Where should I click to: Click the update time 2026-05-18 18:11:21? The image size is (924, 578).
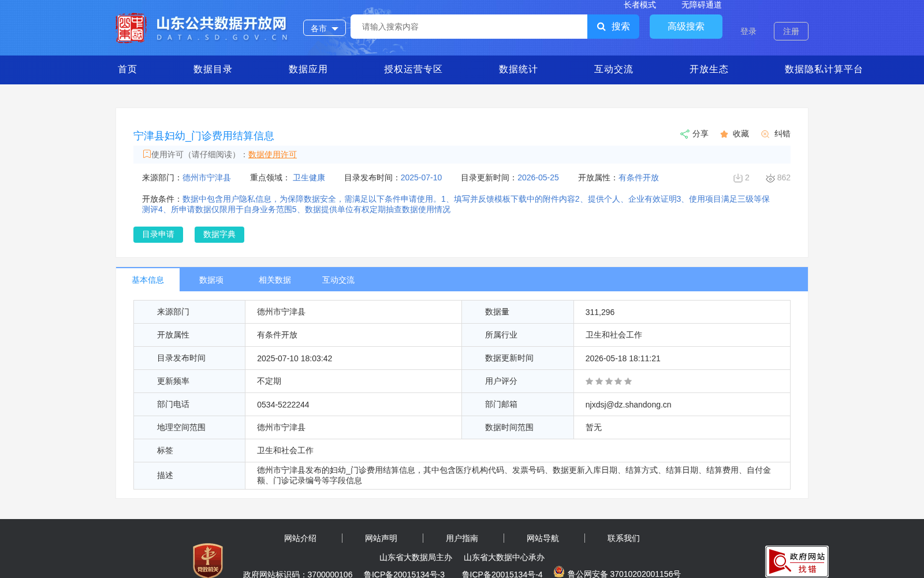[x=623, y=358]
